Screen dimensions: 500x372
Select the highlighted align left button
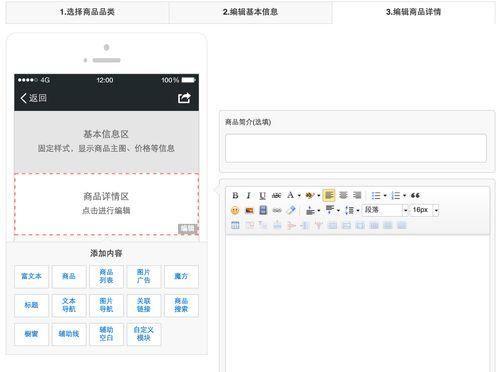329,195
